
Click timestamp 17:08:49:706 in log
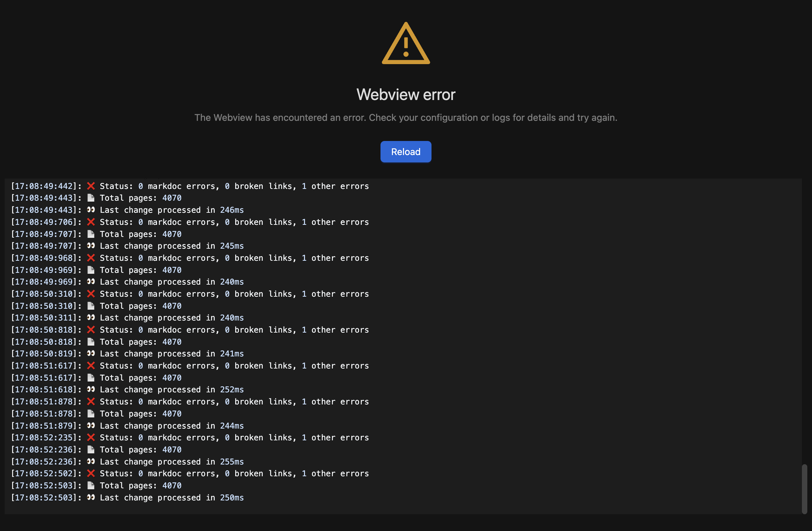(44, 222)
